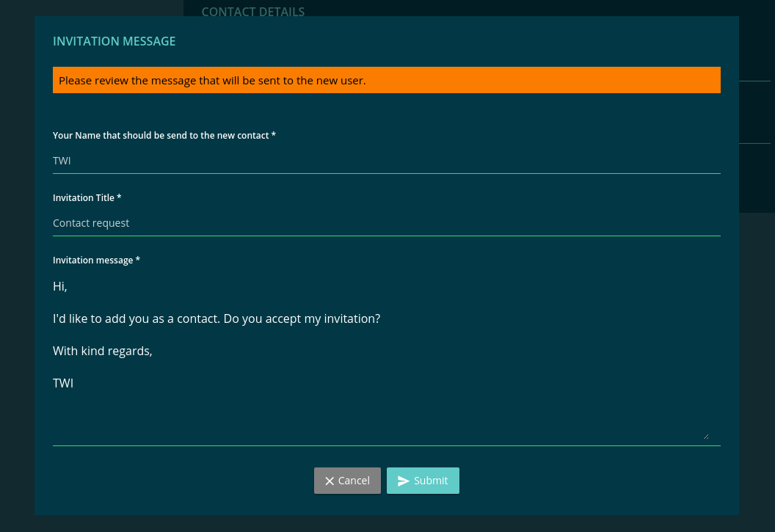Click the 'I'd like to add you' line
Image resolution: width=775 pixels, height=532 pixels.
point(217,318)
